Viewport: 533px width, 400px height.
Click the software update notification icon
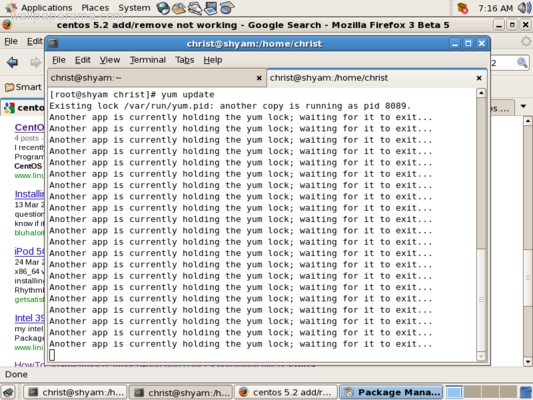coord(463,8)
